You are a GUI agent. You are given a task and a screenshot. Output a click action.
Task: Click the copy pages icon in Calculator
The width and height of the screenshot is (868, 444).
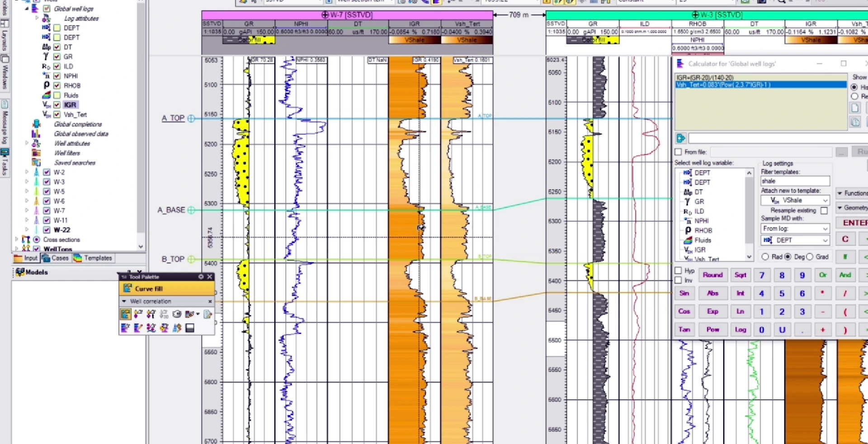click(855, 122)
